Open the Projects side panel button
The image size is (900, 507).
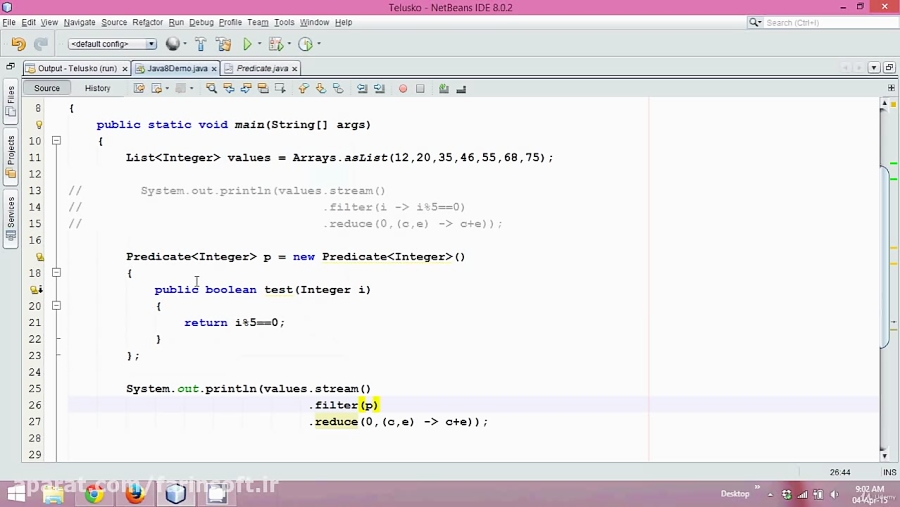point(11,156)
